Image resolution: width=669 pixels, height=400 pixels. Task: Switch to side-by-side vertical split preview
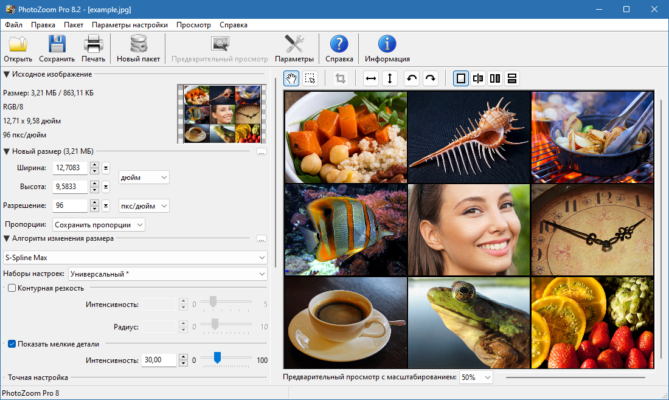pos(495,78)
